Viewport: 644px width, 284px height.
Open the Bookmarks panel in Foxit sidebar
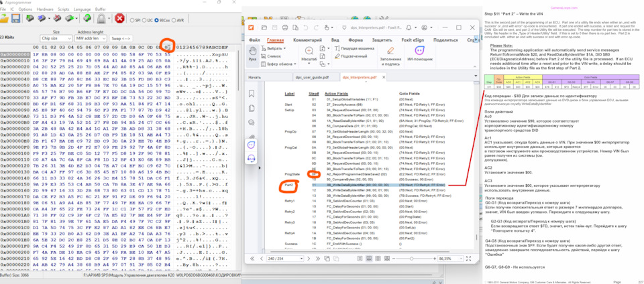click(252, 94)
